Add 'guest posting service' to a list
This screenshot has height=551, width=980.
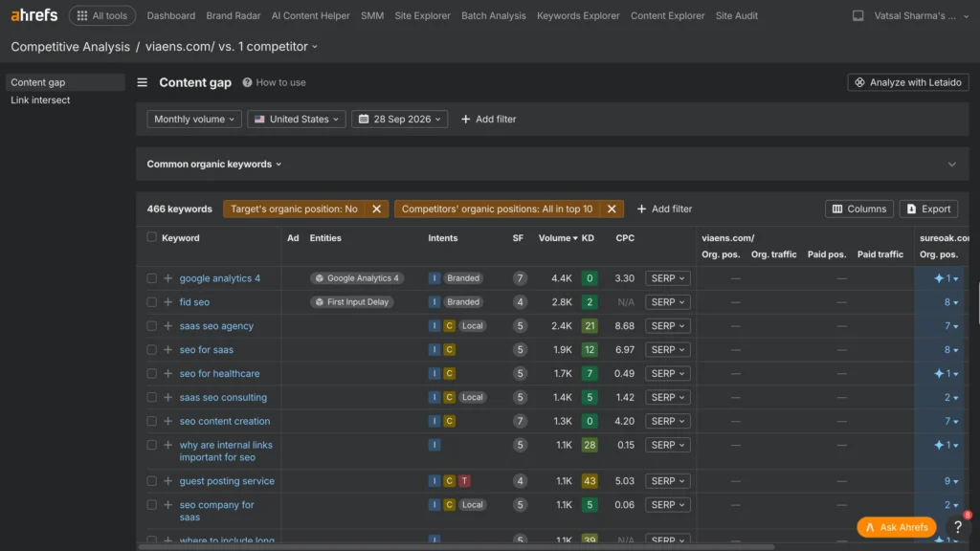click(x=167, y=480)
